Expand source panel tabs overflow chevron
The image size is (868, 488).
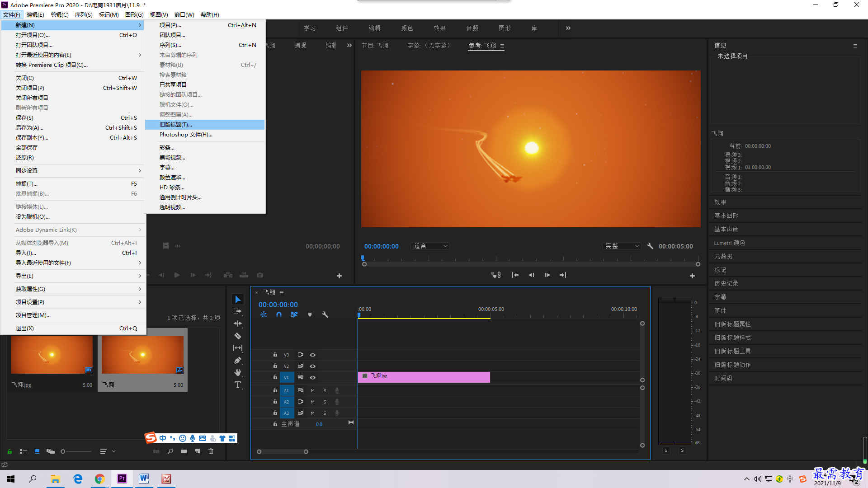[x=349, y=45]
